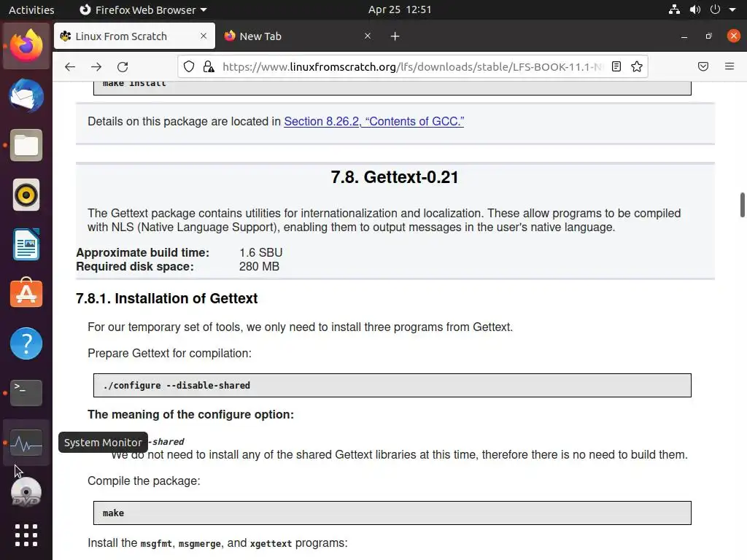Click the 1.6 SBU build time value
This screenshot has height=560, width=747.
coord(260,253)
